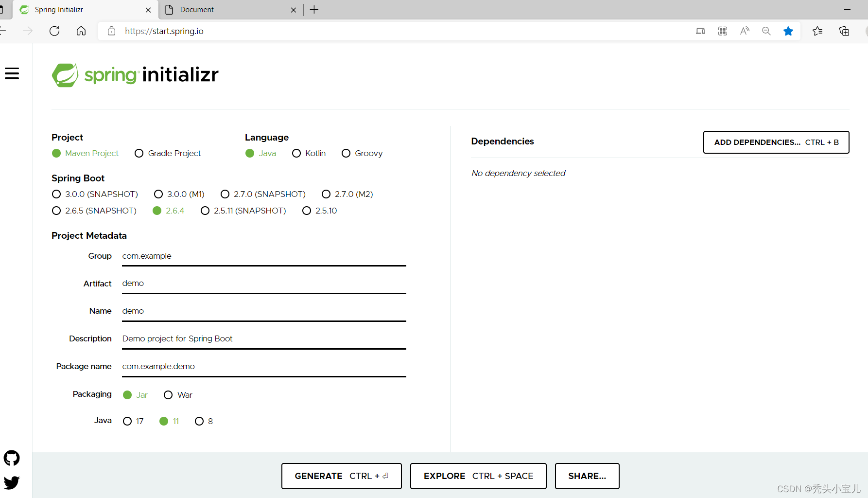
Task: Select Java version 17
Action: point(134,421)
